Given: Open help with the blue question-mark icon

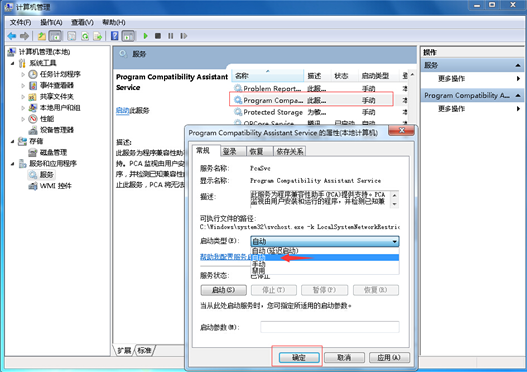Looking at the screenshot, I should pyautogui.click(x=115, y=36).
